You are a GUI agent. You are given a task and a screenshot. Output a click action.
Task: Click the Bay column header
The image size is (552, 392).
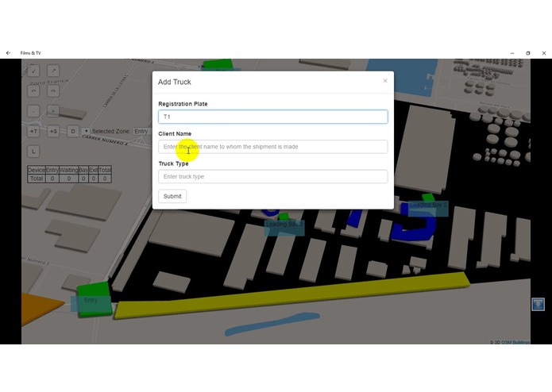(x=83, y=170)
